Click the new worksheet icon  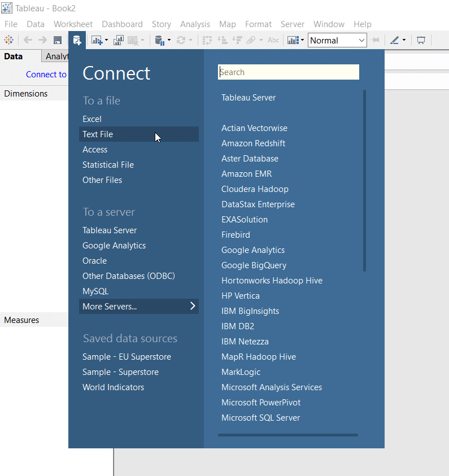[97, 40]
